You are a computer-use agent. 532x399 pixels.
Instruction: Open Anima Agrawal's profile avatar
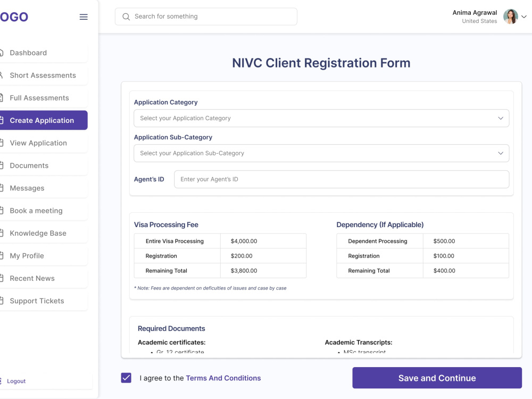coord(510,16)
